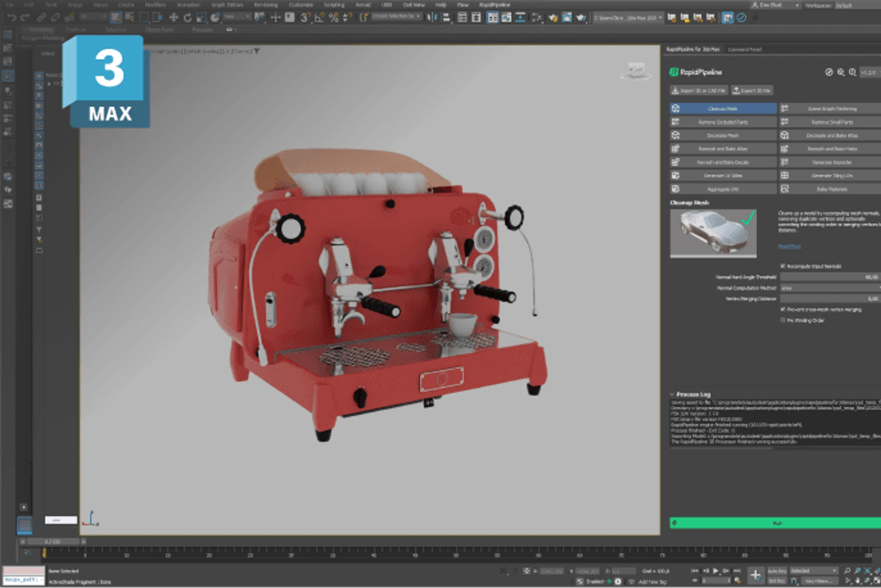Activate the Select and Link tool
This screenshot has height=588, width=881.
point(41,18)
